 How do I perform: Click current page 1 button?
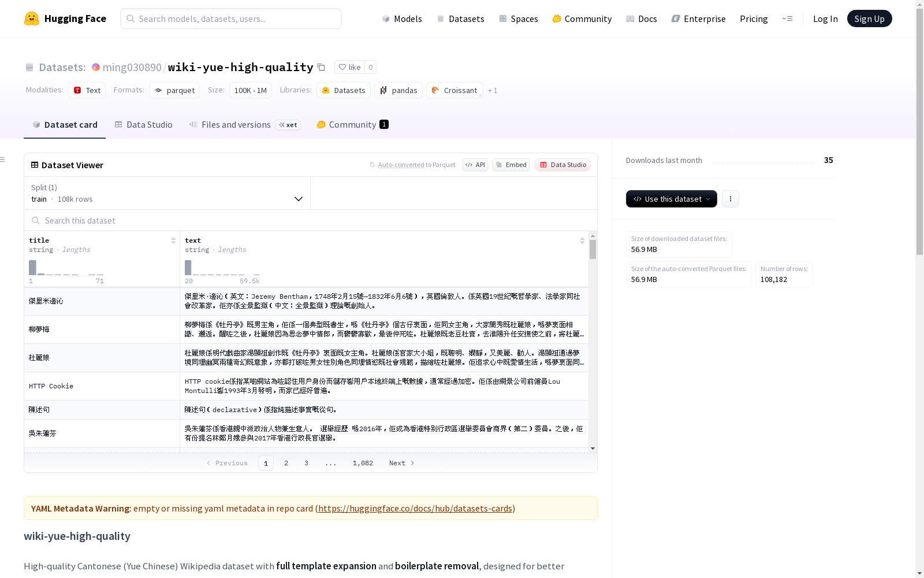coord(266,463)
